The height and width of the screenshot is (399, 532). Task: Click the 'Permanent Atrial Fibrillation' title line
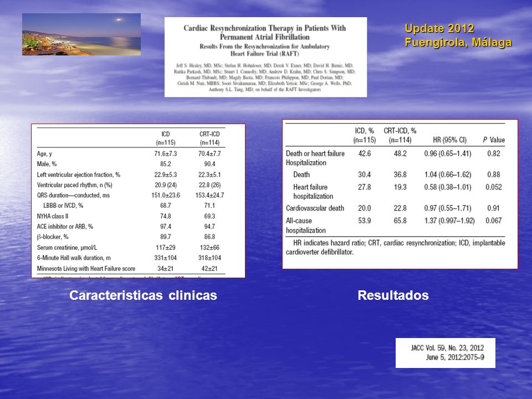click(x=265, y=37)
